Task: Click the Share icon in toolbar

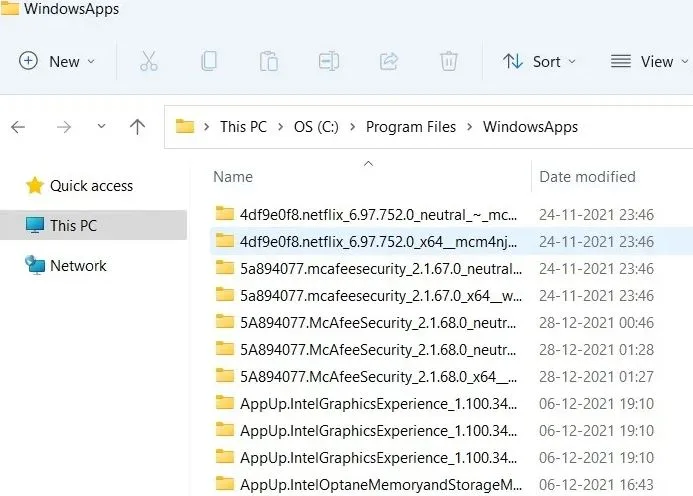Action: pos(388,61)
